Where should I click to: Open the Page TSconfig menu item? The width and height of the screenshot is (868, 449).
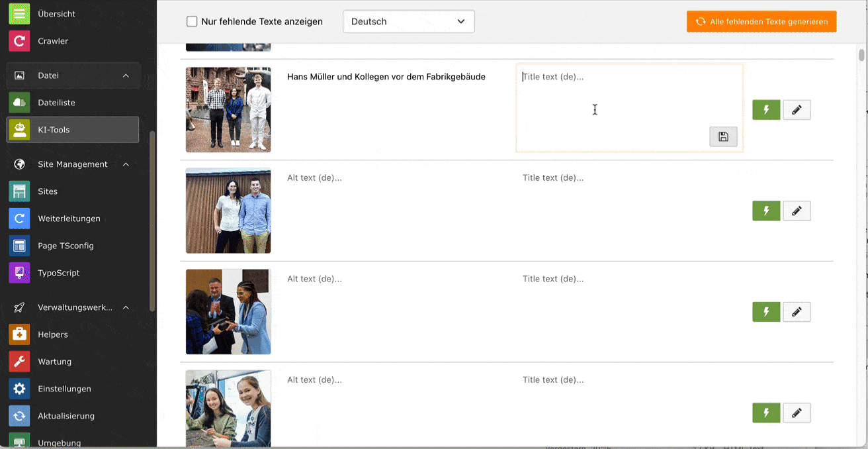pos(65,246)
